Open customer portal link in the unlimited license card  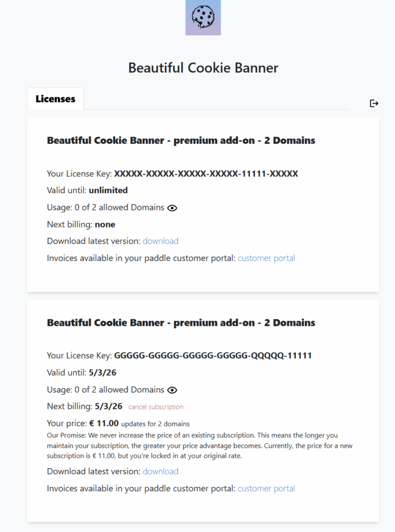(266, 258)
